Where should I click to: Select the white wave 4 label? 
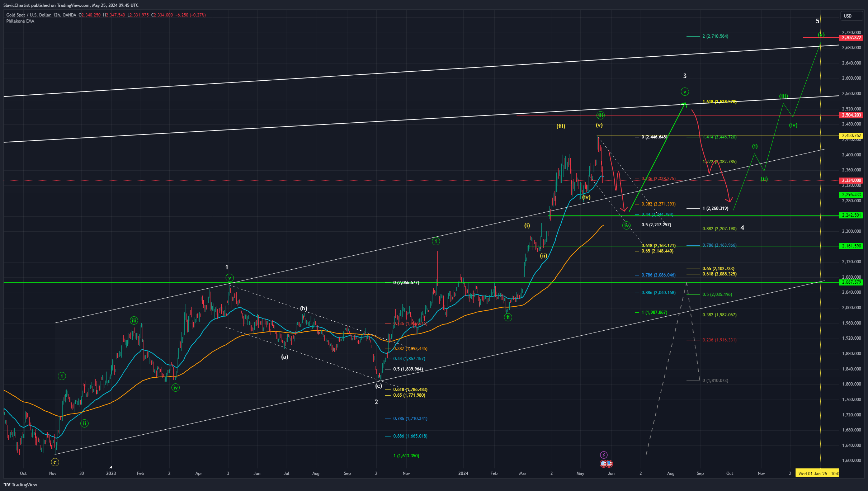tap(742, 228)
